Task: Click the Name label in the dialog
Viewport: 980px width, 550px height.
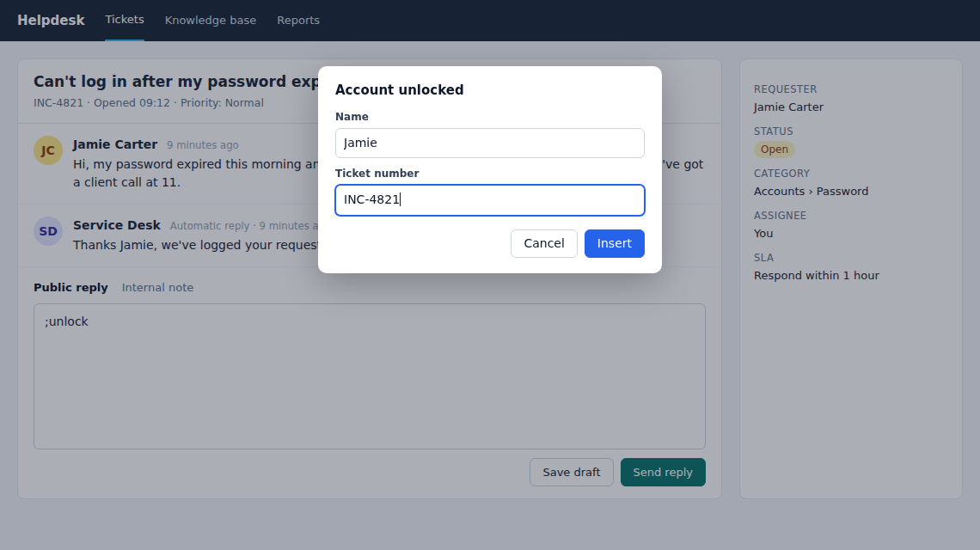Action: pyautogui.click(x=352, y=117)
